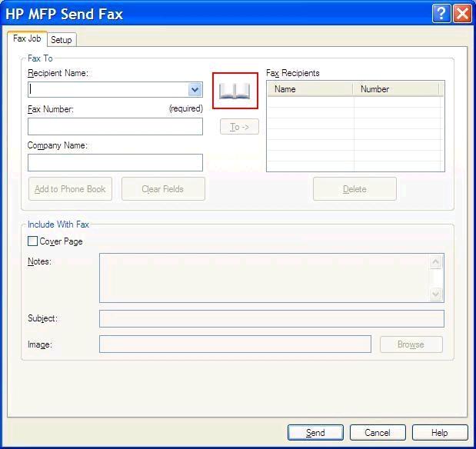Viewport: 476px width, 449px height.
Task: Enable the Cover Page checkbox
Action: point(32,241)
